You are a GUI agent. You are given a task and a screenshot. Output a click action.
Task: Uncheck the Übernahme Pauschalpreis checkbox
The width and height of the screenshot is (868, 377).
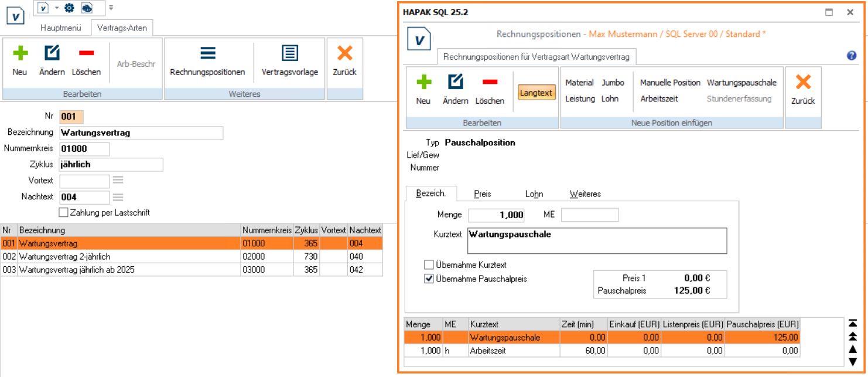(x=429, y=279)
